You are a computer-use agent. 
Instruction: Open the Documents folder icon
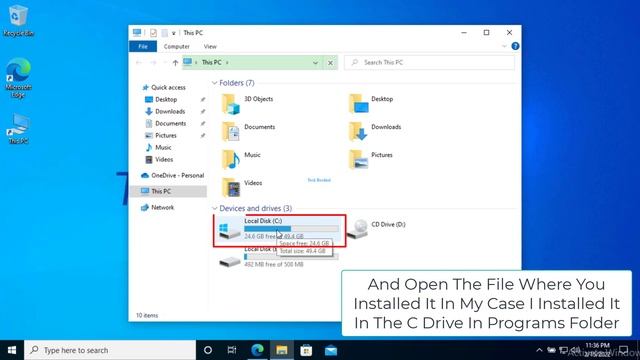pyautogui.click(x=231, y=131)
